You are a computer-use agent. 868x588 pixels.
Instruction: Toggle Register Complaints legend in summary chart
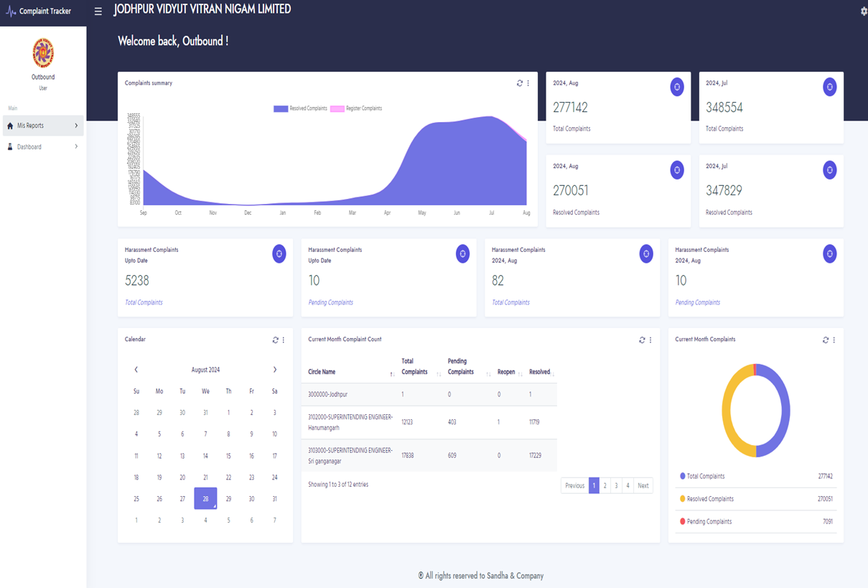click(356, 108)
